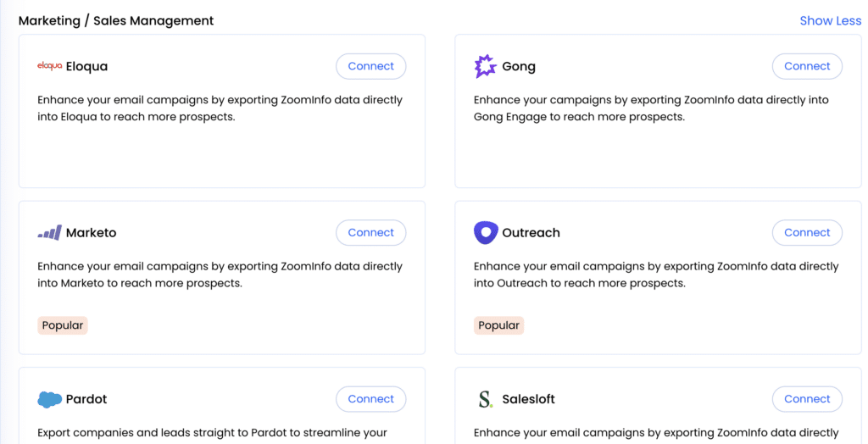Connect the Salesloft integration

click(807, 399)
